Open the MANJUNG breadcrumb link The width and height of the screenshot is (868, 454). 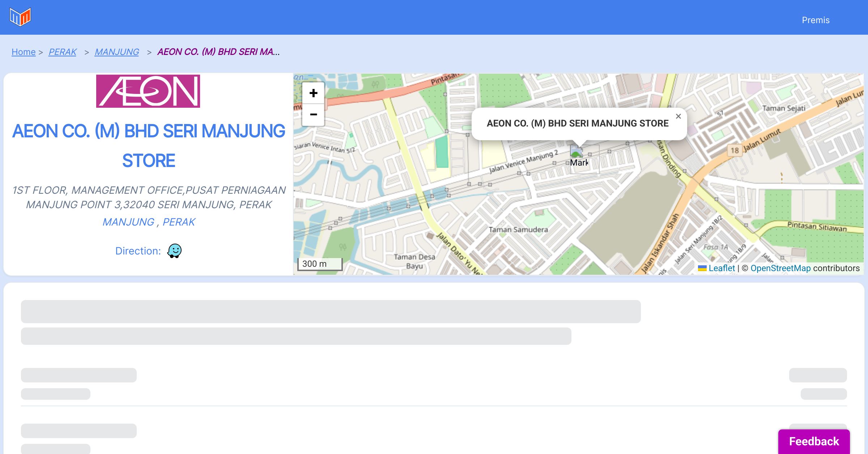pyautogui.click(x=116, y=52)
